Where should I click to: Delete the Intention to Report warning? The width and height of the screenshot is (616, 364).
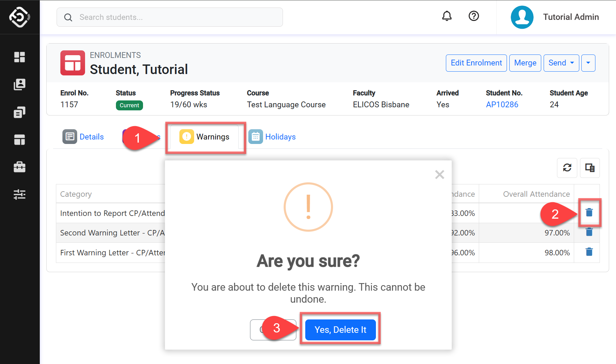(x=589, y=213)
